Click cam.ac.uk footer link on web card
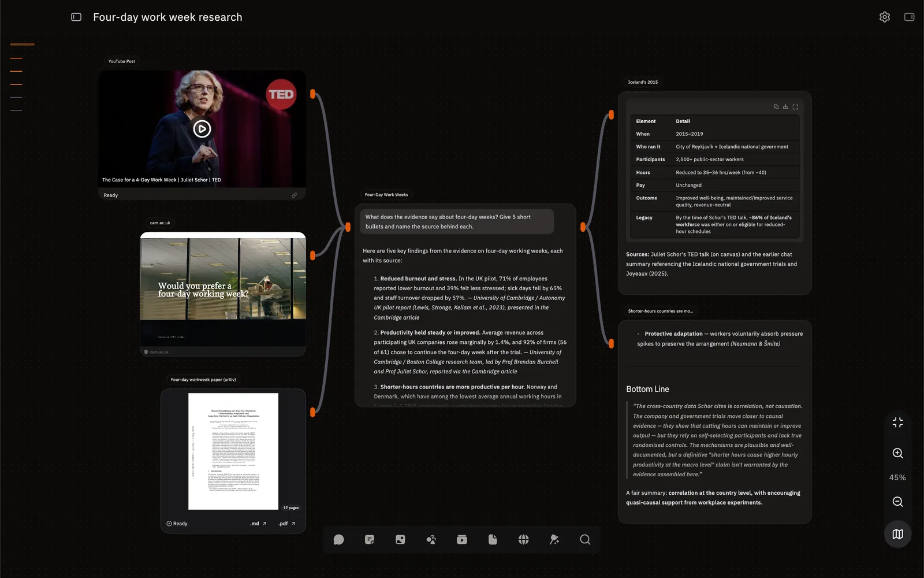This screenshot has height=578, width=924. click(x=156, y=352)
